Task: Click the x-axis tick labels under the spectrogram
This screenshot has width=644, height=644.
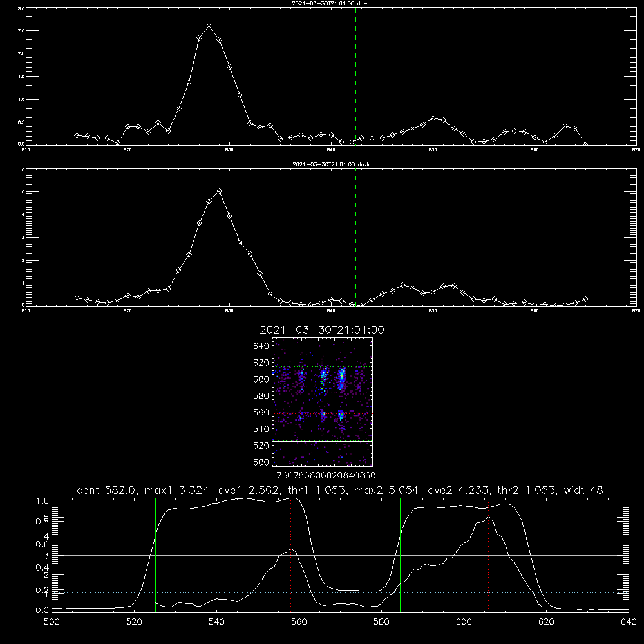Action: coord(327,475)
